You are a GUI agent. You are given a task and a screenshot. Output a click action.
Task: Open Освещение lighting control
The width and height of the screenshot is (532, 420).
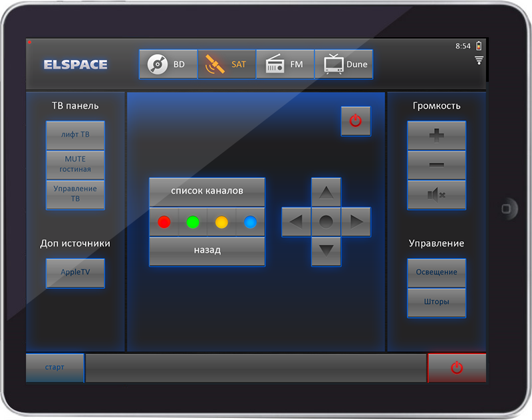(436, 272)
